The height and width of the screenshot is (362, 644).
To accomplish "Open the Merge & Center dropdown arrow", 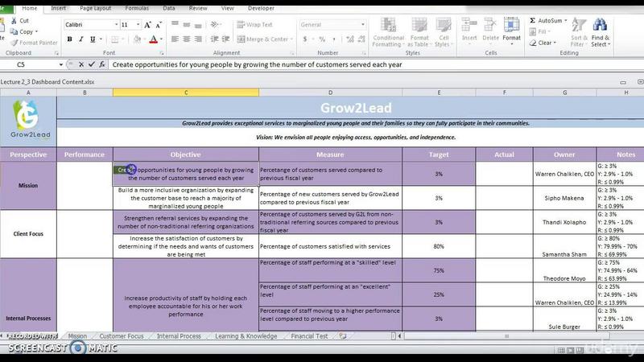I will [291, 39].
